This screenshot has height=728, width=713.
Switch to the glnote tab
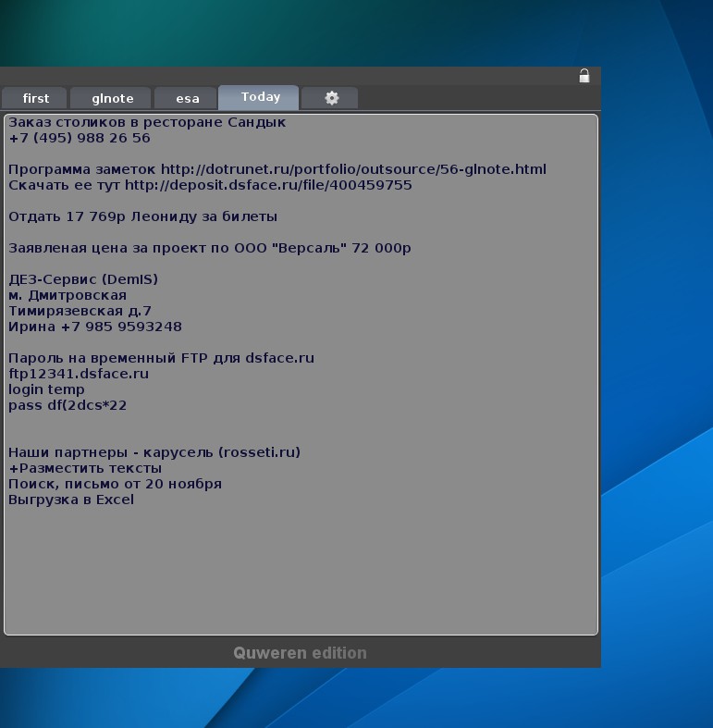tap(111, 98)
